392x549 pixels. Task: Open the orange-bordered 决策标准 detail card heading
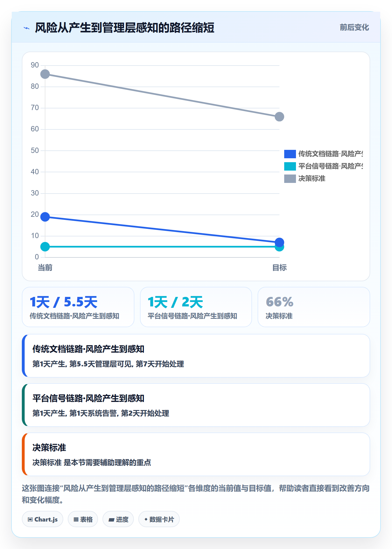point(49,448)
